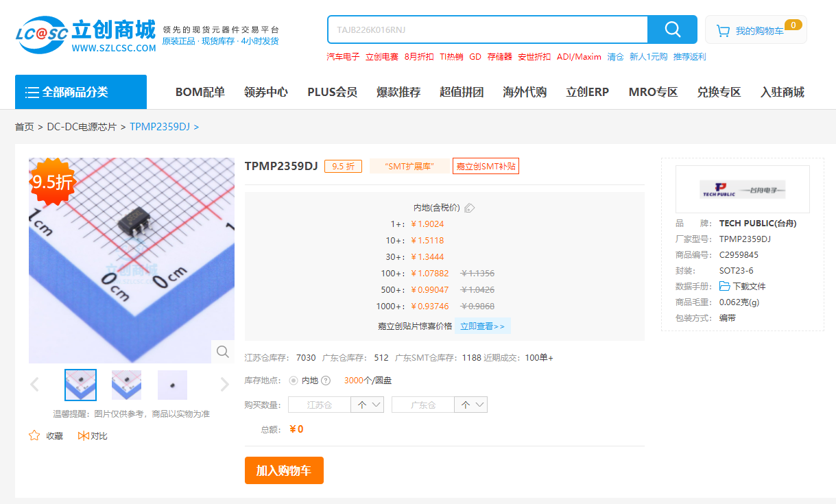Click 我的购物车 link
This screenshot has width=836, height=504.
pyautogui.click(x=760, y=31)
